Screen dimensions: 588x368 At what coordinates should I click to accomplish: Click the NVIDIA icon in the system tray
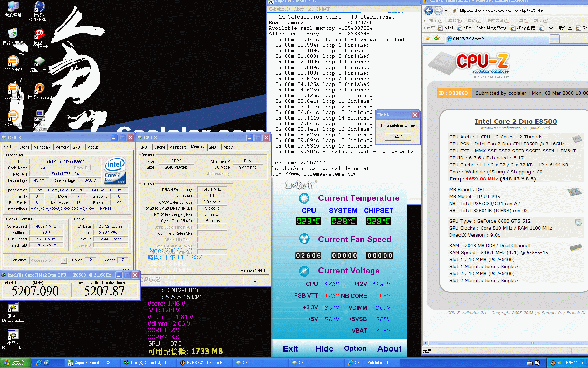[559, 363]
